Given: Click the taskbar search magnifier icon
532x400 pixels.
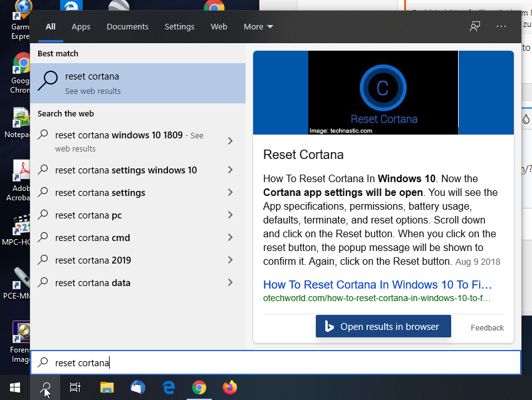Looking at the screenshot, I should point(45,387).
